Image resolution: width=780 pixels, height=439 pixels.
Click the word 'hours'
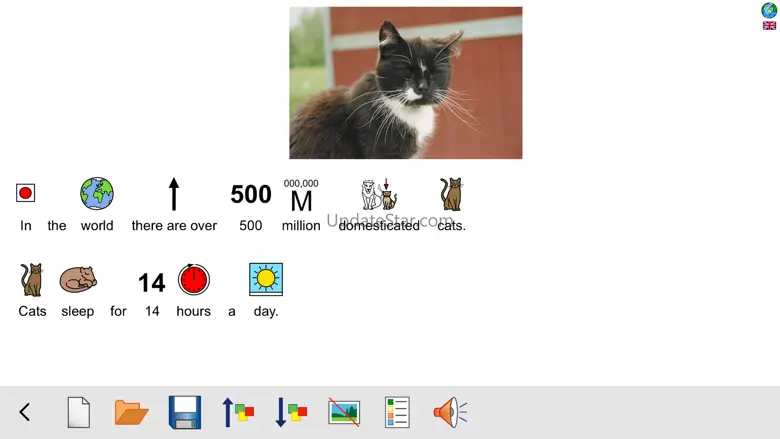[194, 311]
